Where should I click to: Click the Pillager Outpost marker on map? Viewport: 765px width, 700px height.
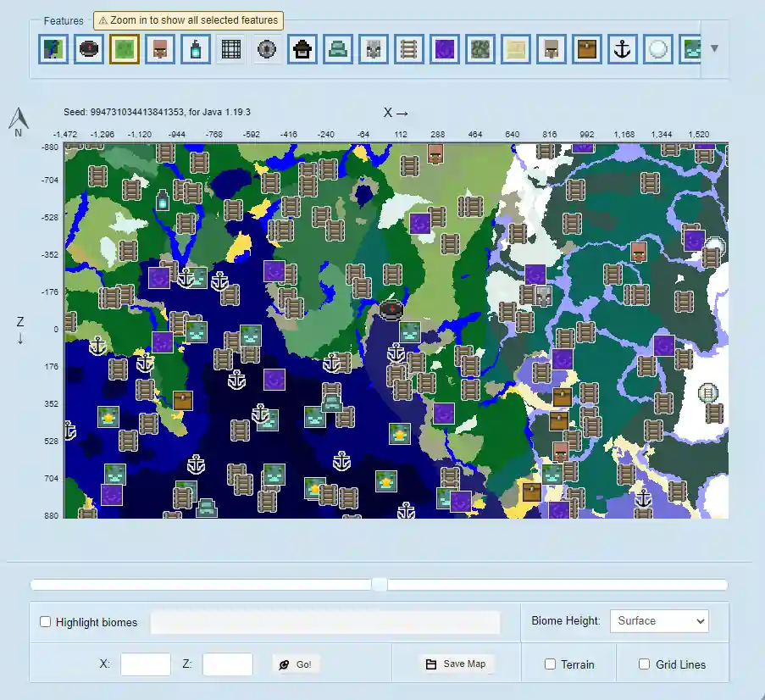[544, 296]
